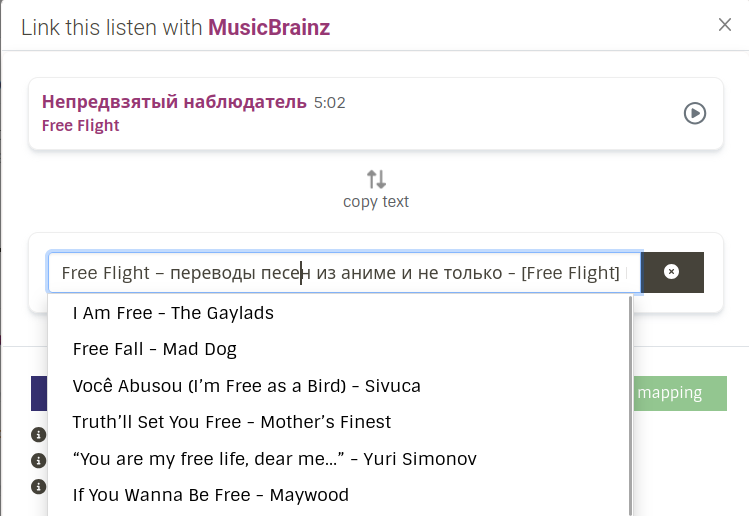Viewport: 749px width, 516px height.
Task: Play the listen preview button
Action: click(x=694, y=114)
